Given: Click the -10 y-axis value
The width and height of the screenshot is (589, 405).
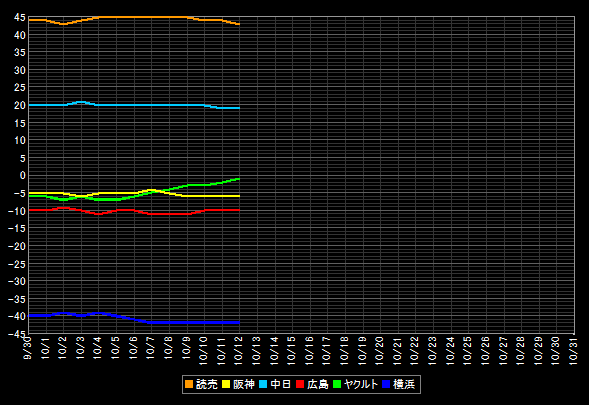Looking at the screenshot, I should [17, 211].
